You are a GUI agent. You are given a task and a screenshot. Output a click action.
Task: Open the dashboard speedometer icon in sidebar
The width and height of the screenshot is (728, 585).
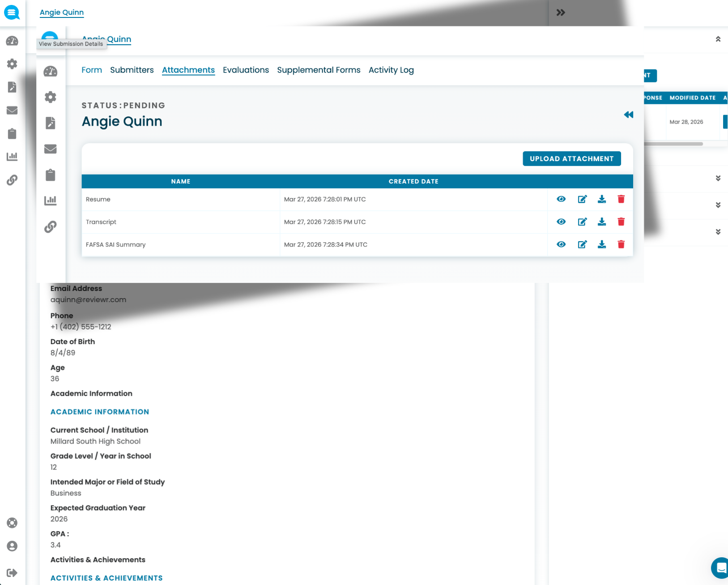[12, 41]
